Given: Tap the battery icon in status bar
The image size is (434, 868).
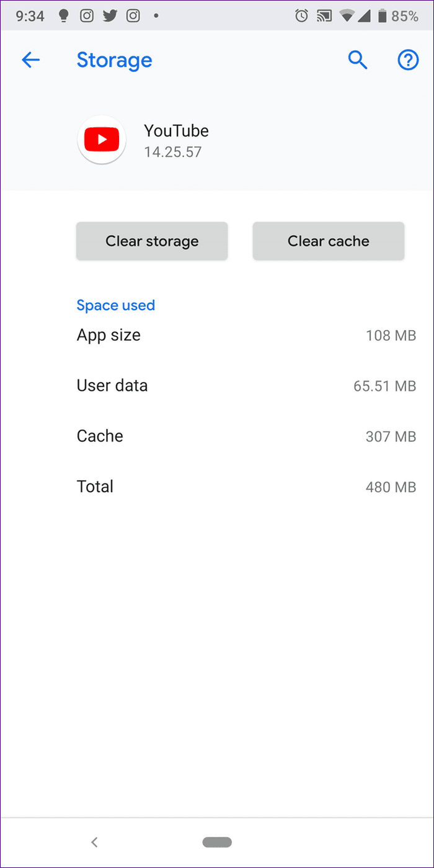Looking at the screenshot, I should (382, 16).
